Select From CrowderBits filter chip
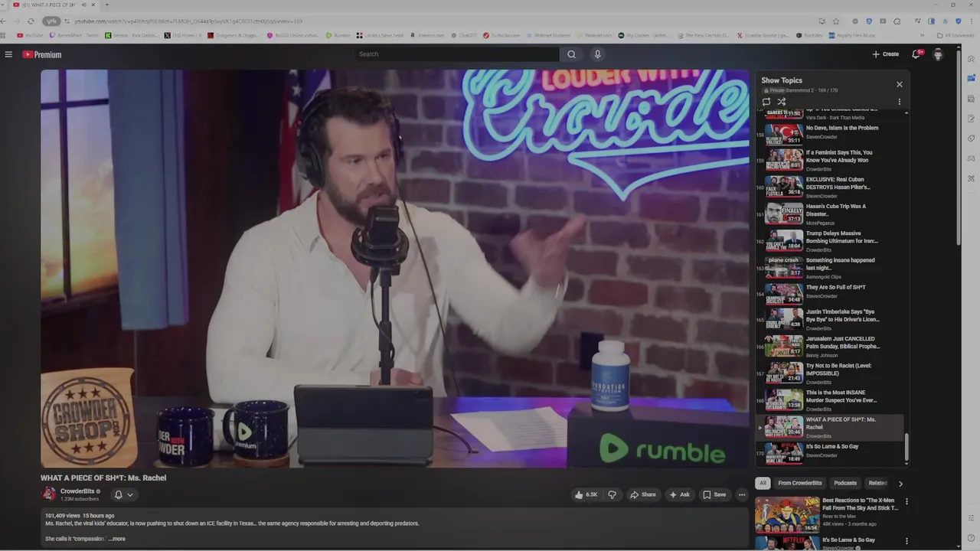 pyautogui.click(x=799, y=483)
